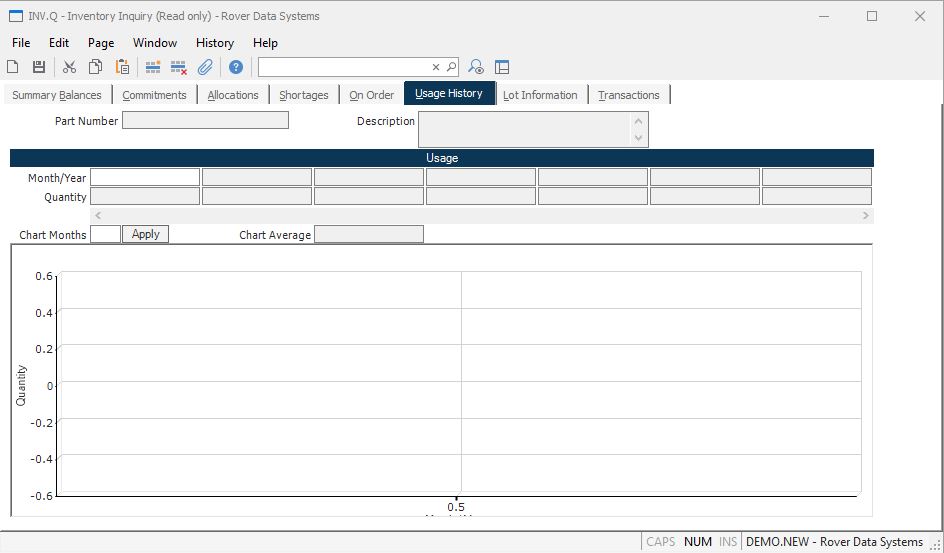Click the Copy icon in toolbar
The height and width of the screenshot is (553, 944).
click(95, 67)
